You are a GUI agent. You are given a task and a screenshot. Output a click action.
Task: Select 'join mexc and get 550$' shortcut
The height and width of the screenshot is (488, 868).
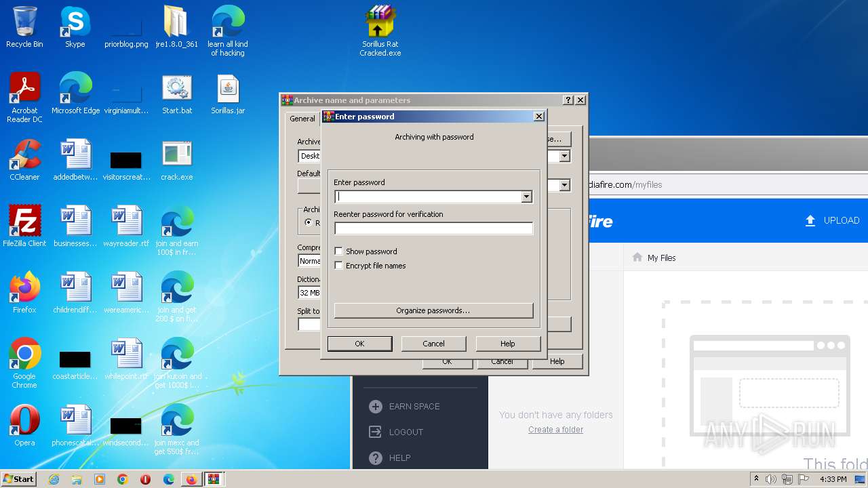(177, 430)
